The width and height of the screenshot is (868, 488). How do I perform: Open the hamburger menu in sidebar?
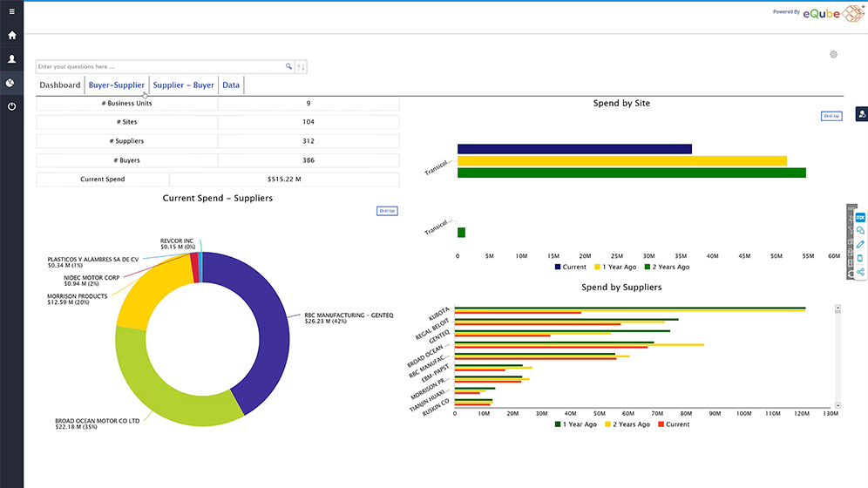[11, 12]
